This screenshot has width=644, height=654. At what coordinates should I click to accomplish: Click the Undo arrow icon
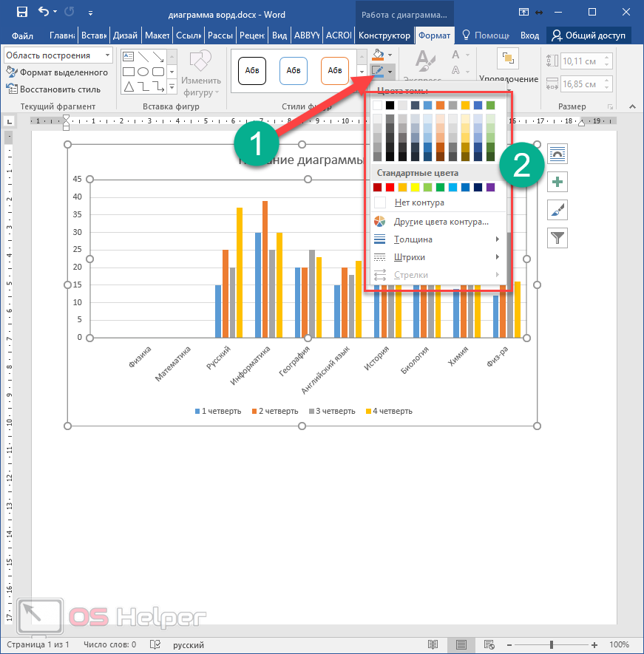click(x=43, y=12)
